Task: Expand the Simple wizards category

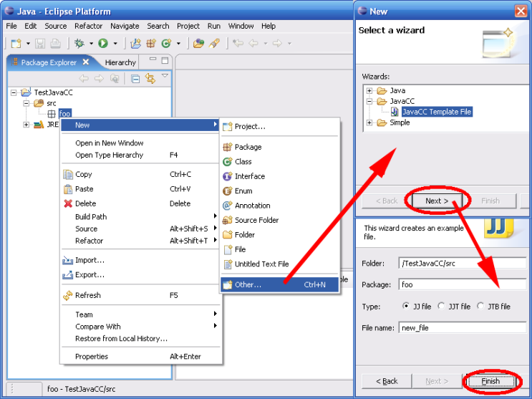Action: pos(369,122)
